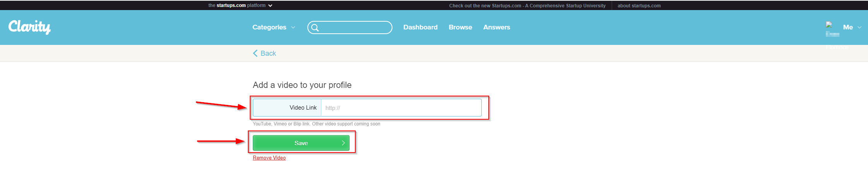868x175 pixels.
Task: Go to the Dashboard page
Action: coord(420,27)
